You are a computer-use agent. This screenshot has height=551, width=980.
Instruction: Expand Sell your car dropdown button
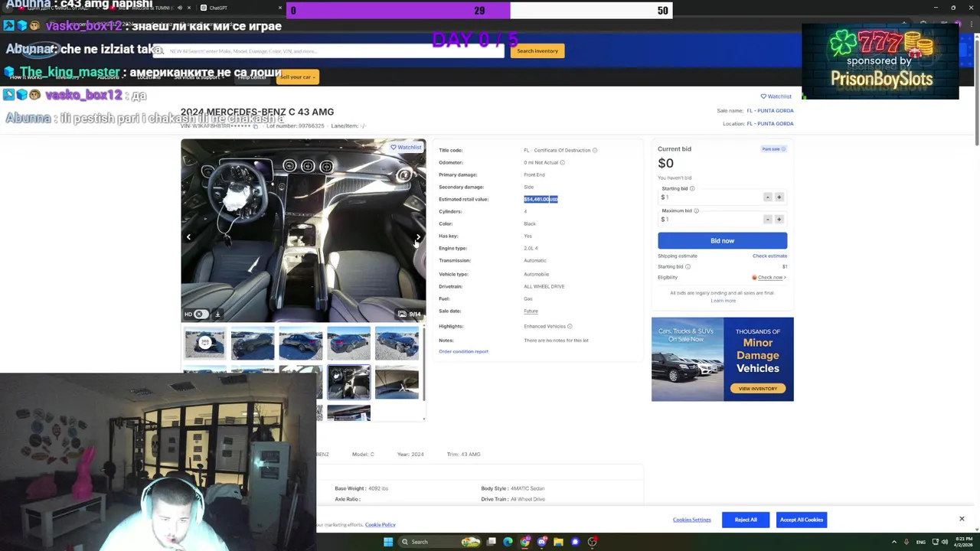pos(297,77)
